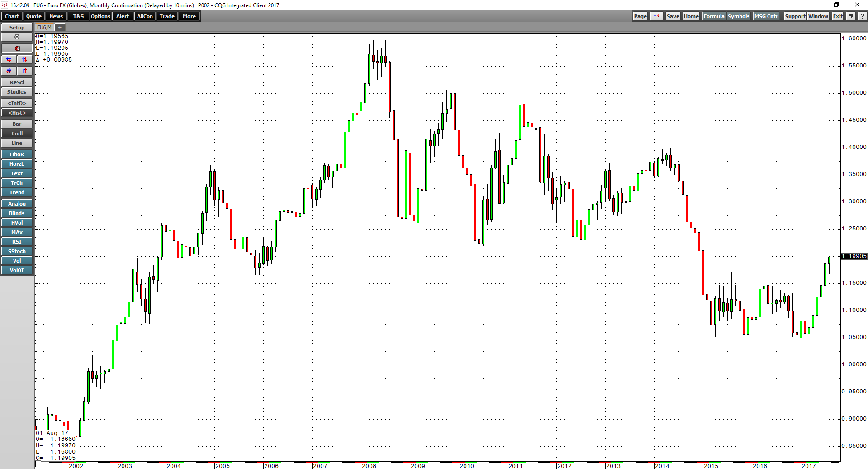868x469 pixels.
Task: Click the 2015 year label on time axis
Action: click(711, 466)
